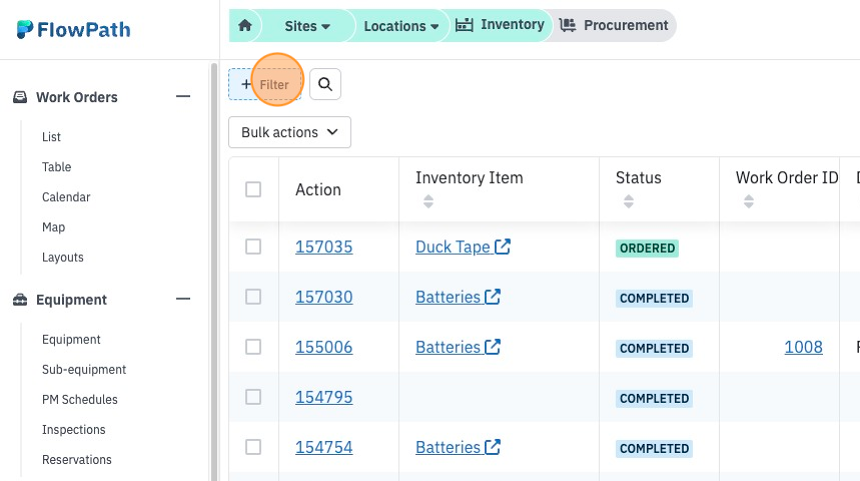Sort by Inventory Item column arrows
Viewport: 860px width, 481px height.
click(x=428, y=201)
